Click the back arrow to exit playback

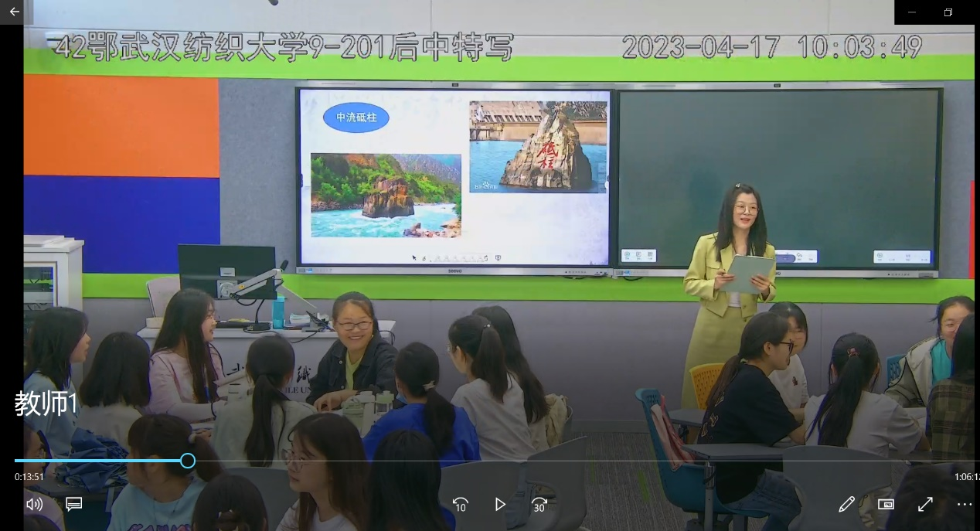pos(14,12)
